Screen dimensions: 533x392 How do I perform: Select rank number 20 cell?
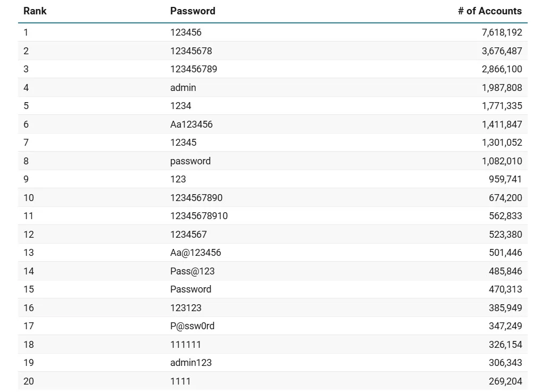29,381
